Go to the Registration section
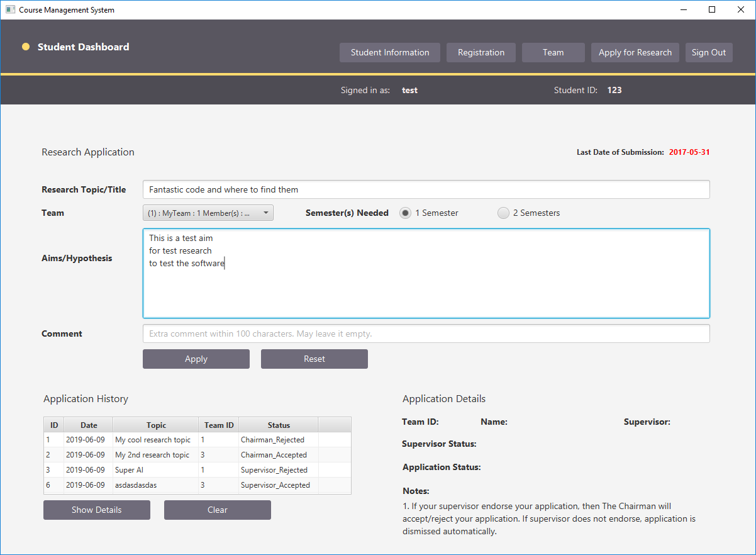Screen dimensions: 756x555 click(x=481, y=53)
